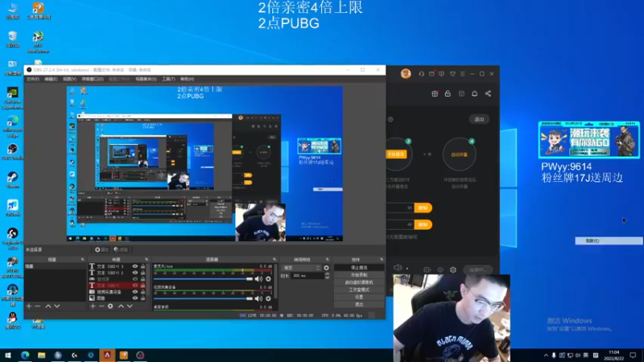Move scene up with scenes chevron-up
Screen dimensions: 644x362
(48, 306)
